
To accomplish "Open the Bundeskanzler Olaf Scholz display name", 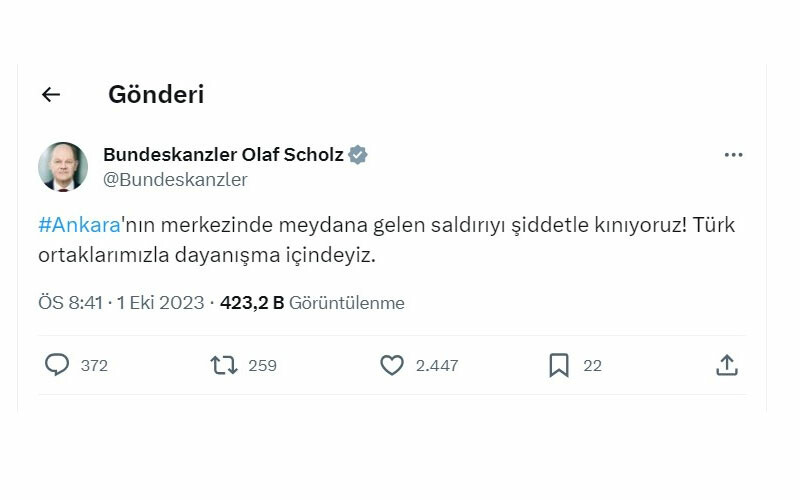I will pos(223,155).
